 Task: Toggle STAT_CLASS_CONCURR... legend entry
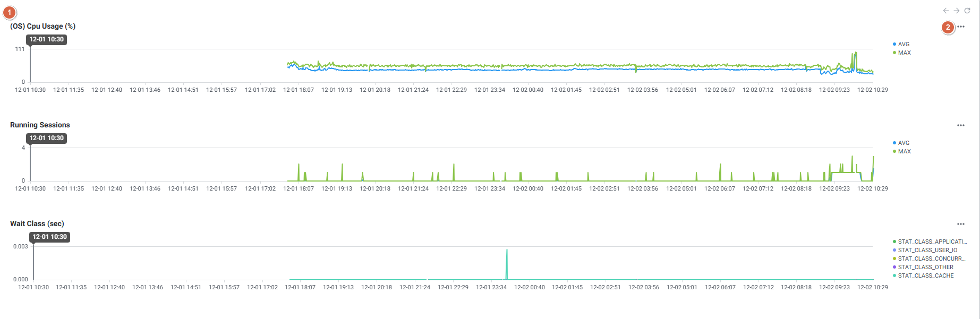pos(931,259)
